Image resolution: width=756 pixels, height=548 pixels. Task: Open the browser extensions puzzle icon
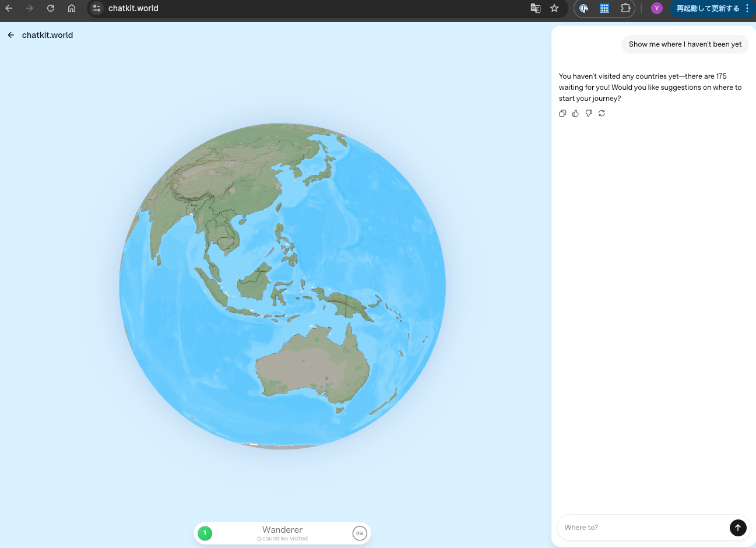point(625,8)
